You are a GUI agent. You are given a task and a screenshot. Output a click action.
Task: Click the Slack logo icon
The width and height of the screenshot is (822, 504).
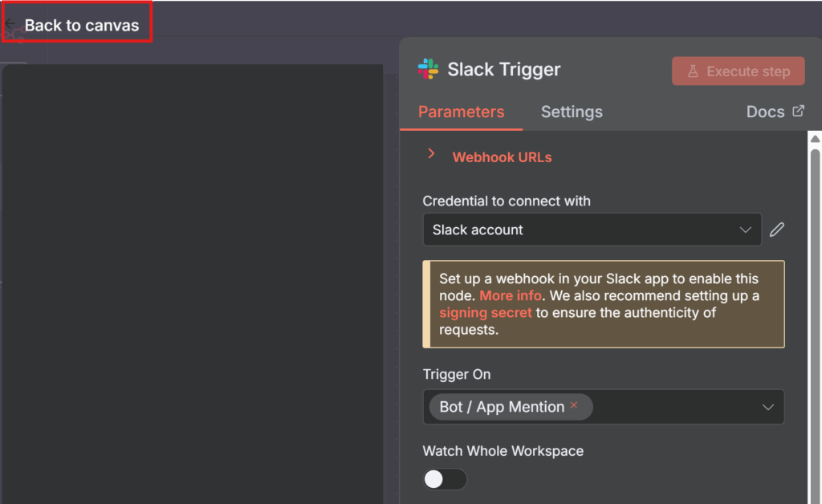click(x=429, y=70)
